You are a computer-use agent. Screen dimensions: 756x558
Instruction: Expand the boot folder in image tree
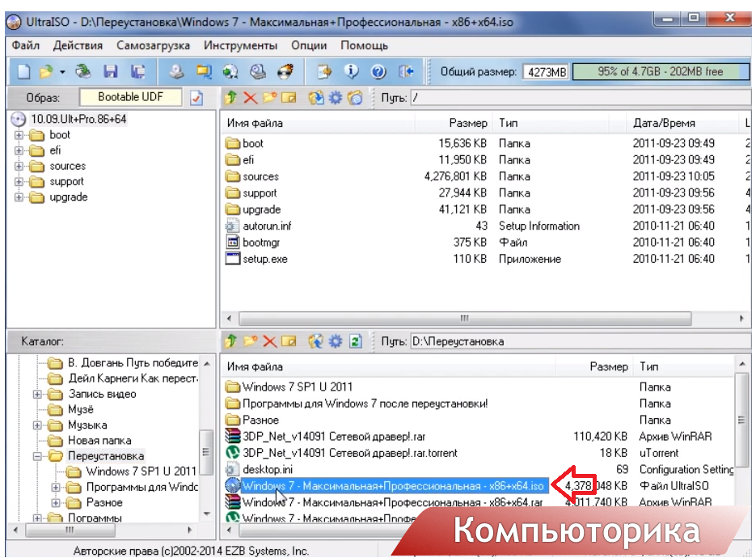(x=19, y=135)
